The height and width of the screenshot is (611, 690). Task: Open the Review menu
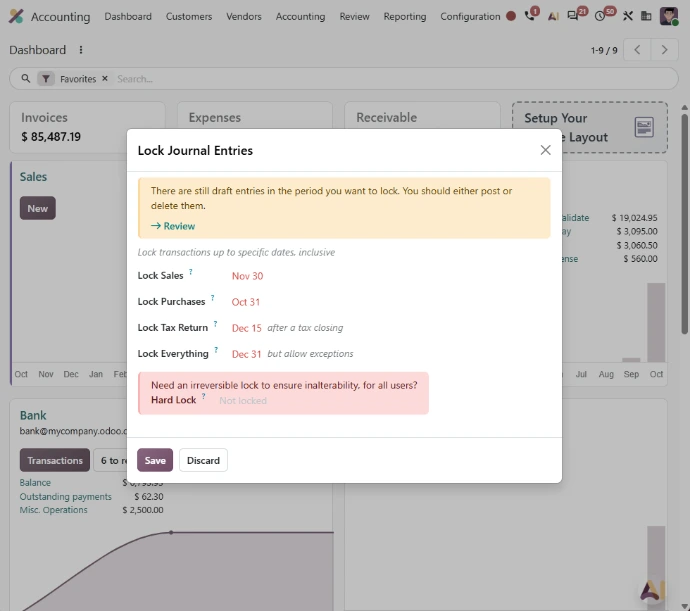coord(354,16)
